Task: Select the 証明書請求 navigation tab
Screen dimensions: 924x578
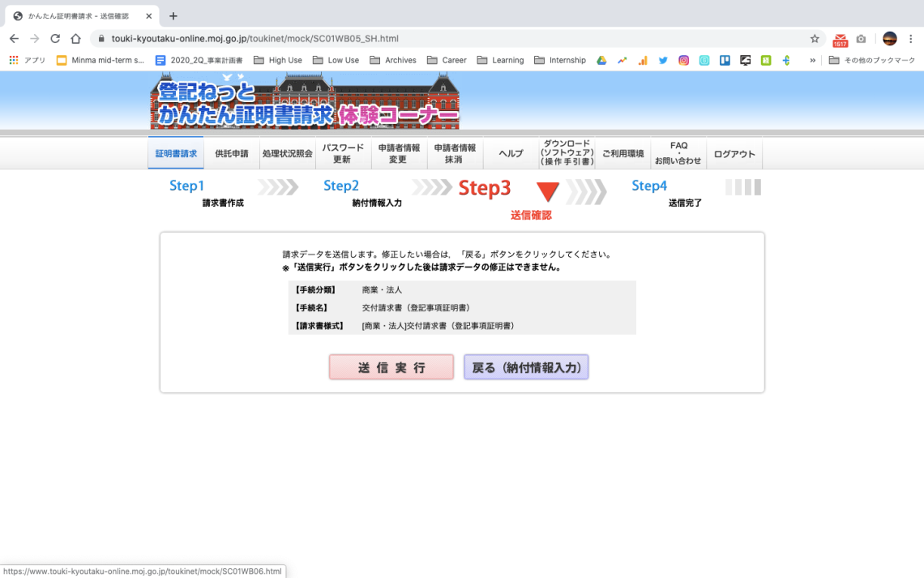Action: pos(176,153)
